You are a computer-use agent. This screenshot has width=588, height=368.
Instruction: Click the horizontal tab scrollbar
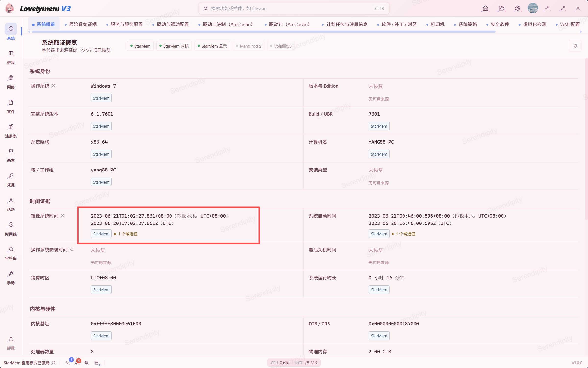tap(263, 32)
